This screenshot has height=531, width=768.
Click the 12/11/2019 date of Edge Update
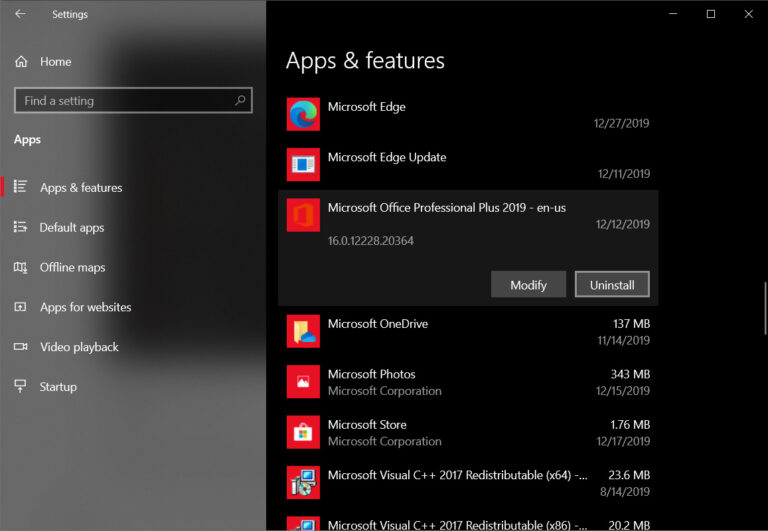tap(624, 174)
